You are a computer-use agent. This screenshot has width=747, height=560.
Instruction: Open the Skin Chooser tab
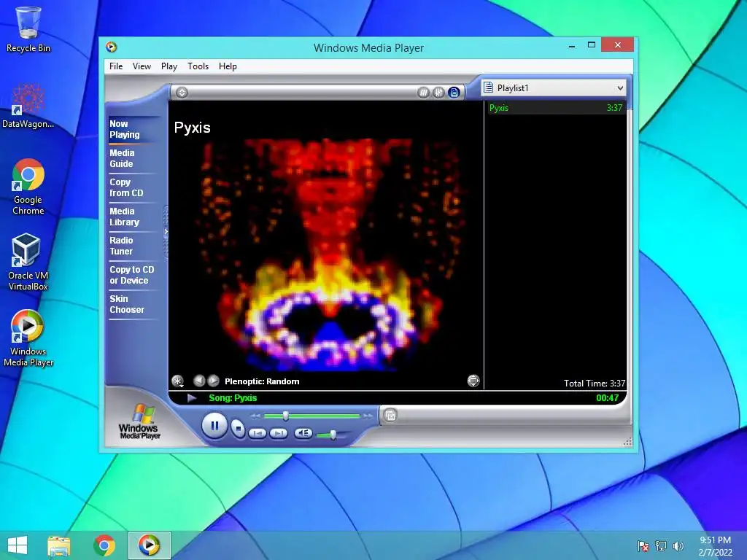(127, 304)
